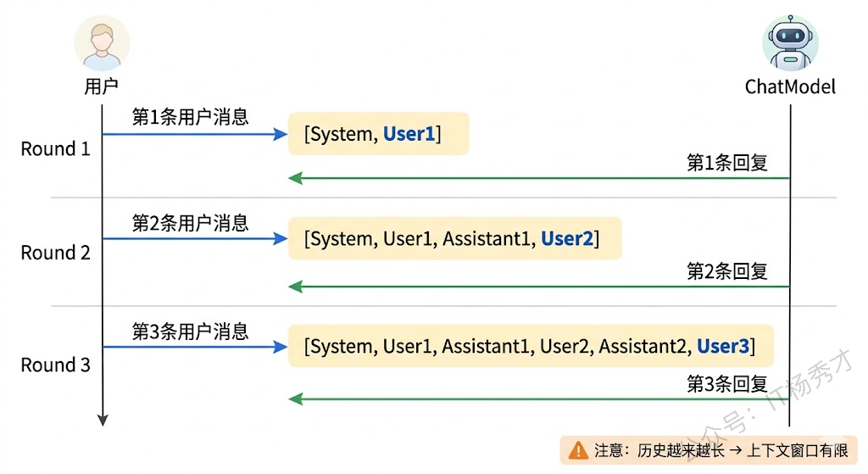Click the orange warning triangle icon
Screen dimensions: 868x474
point(578,449)
